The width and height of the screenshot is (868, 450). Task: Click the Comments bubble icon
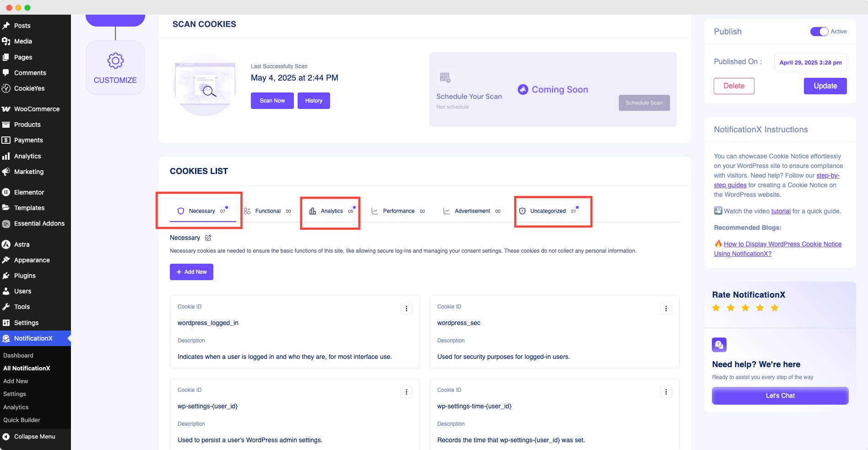point(6,73)
